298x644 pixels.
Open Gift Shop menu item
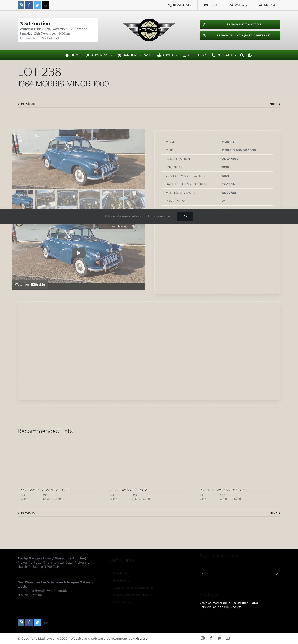click(194, 55)
